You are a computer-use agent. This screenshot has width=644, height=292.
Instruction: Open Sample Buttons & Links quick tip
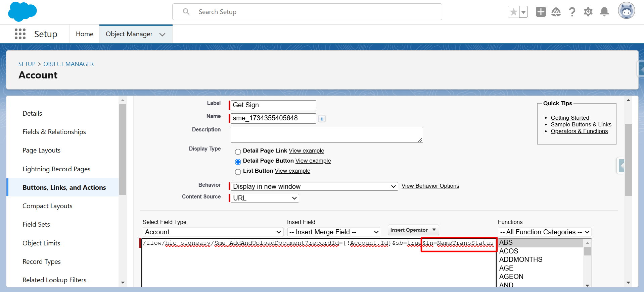pos(581,124)
